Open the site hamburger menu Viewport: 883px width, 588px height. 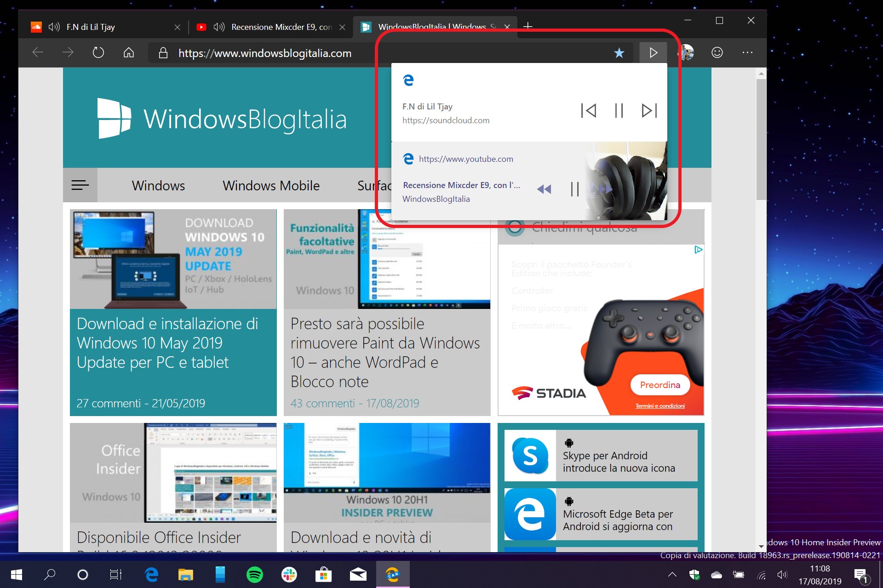(80, 185)
